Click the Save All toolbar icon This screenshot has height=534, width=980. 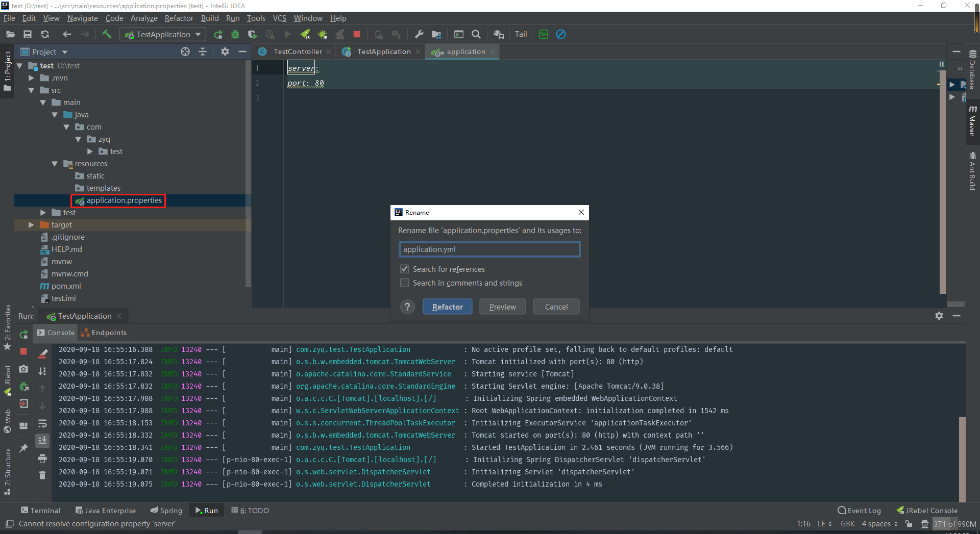coord(28,34)
